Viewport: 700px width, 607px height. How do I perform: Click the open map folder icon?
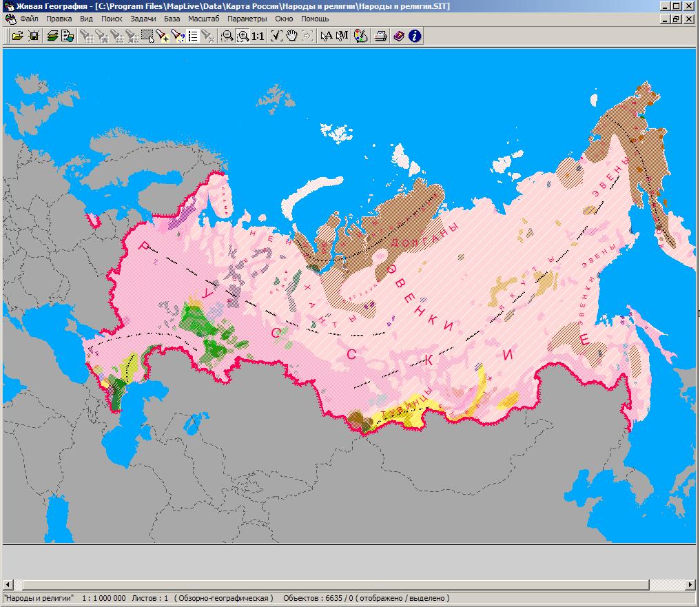(x=17, y=36)
